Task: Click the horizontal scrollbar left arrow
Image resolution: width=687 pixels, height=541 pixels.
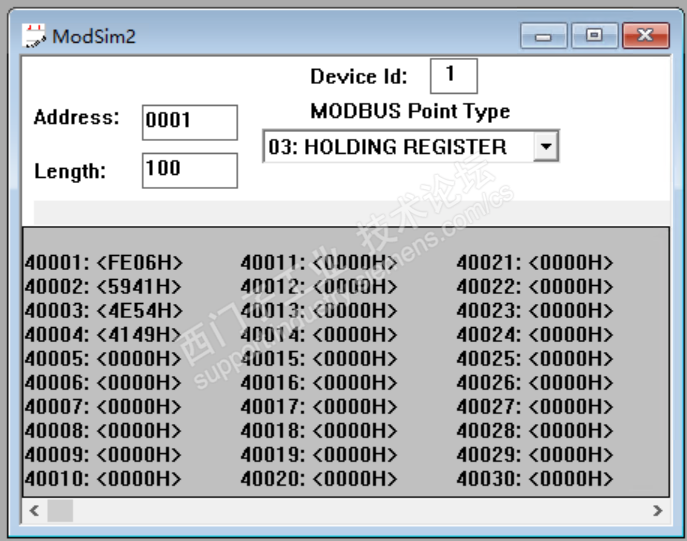Action: coord(34,510)
